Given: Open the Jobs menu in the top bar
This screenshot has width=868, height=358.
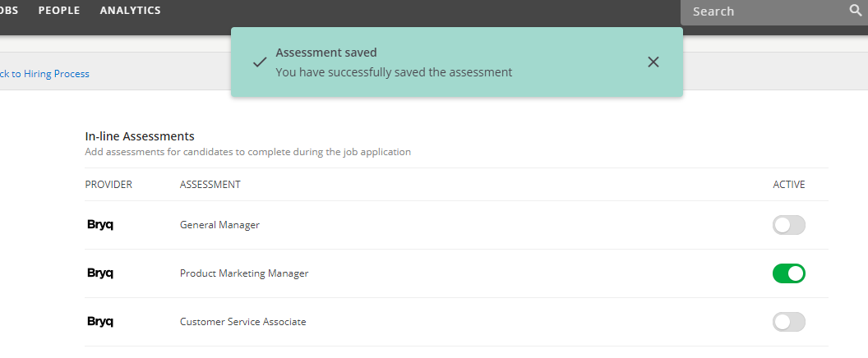Looking at the screenshot, I should [x=8, y=11].
